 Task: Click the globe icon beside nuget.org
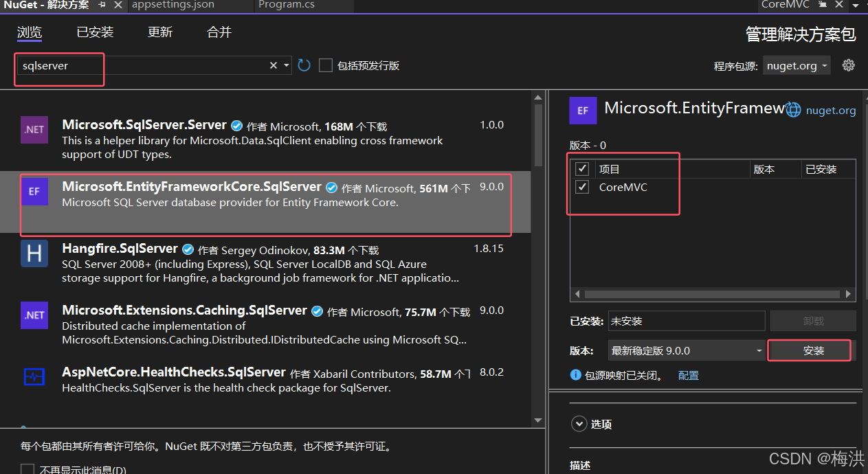click(x=794, y=110)
